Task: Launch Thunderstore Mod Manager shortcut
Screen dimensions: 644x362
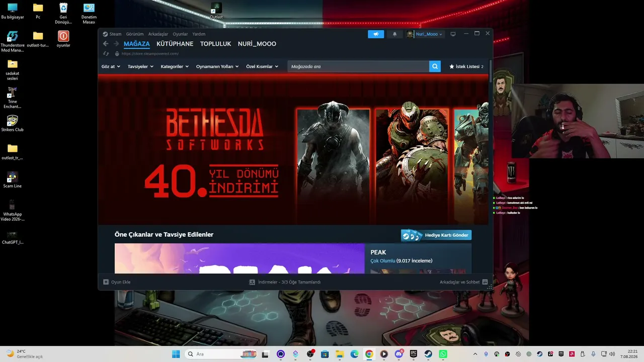Action: [13, 42]
